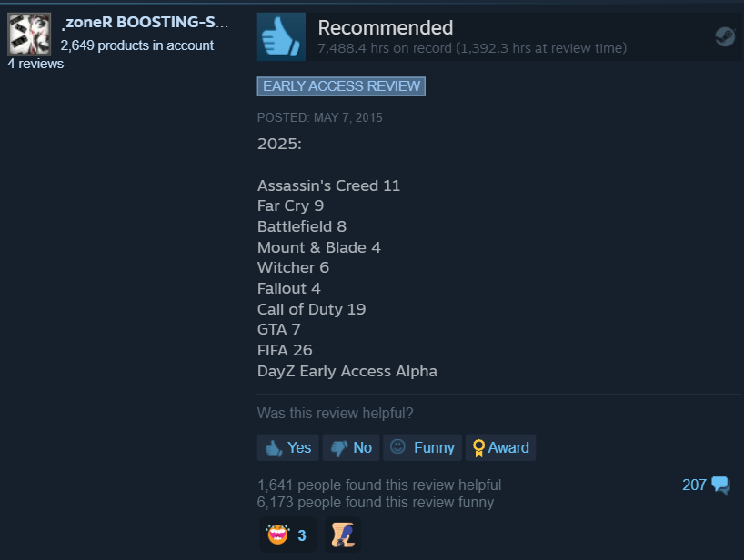Screen dimensions: 744x560
Task: Click the ribbon medal icon on Award button
Action: 478,447
